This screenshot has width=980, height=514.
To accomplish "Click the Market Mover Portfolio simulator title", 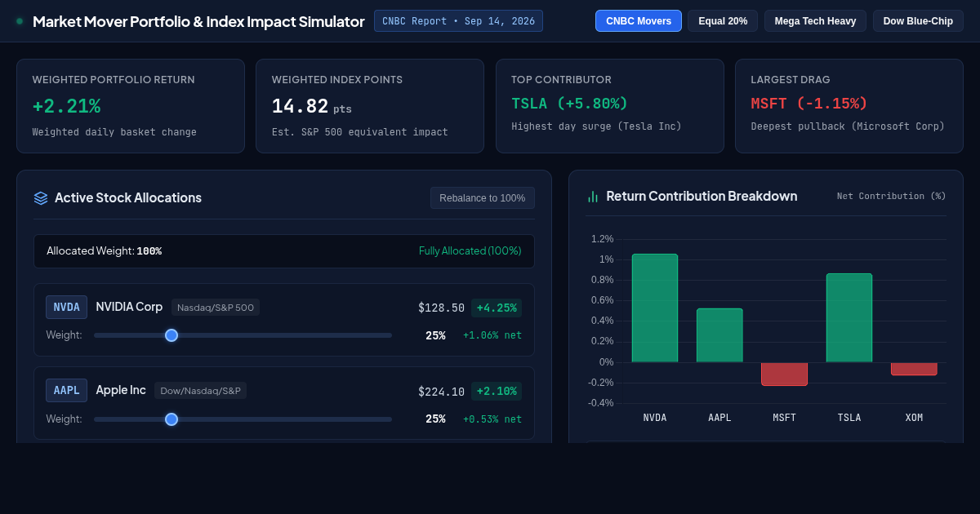I will tap(198, 21).
